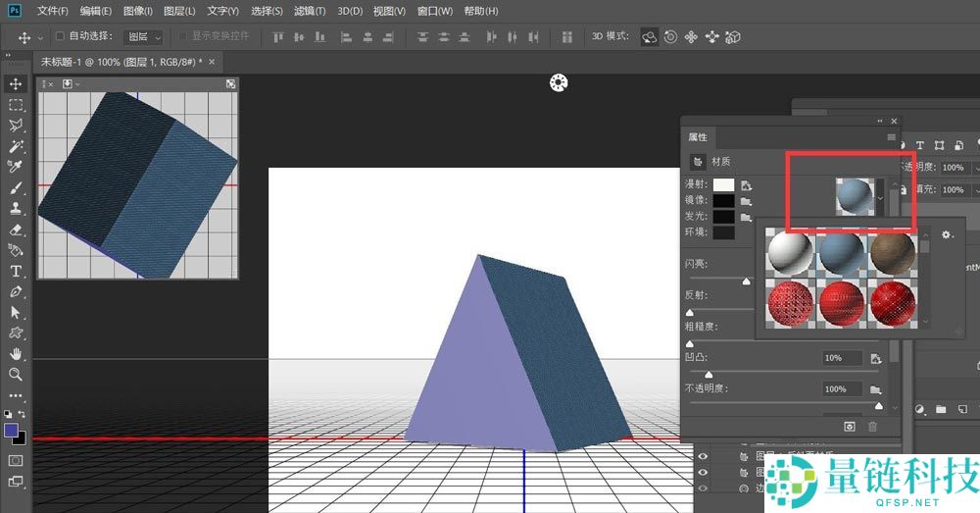Viewport: 980px width, 513px height.
Task: Open the 滤镜(T) menu
Action: pos(310,11)
